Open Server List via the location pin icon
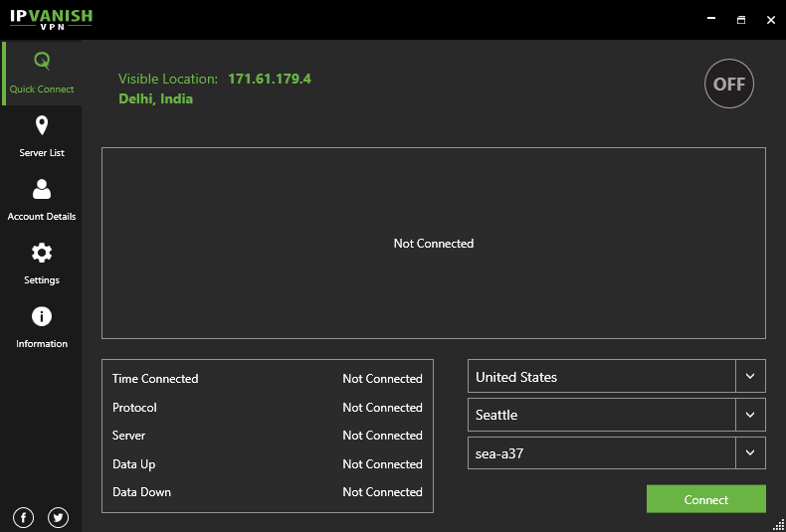This screenshot has width=786, height=532. point(42,125)
